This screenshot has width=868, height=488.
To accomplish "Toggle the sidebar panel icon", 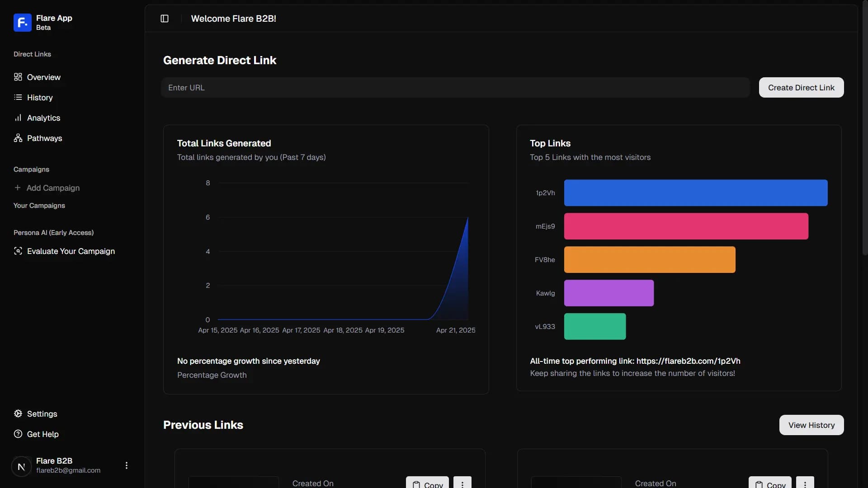I will pos(165,19).
